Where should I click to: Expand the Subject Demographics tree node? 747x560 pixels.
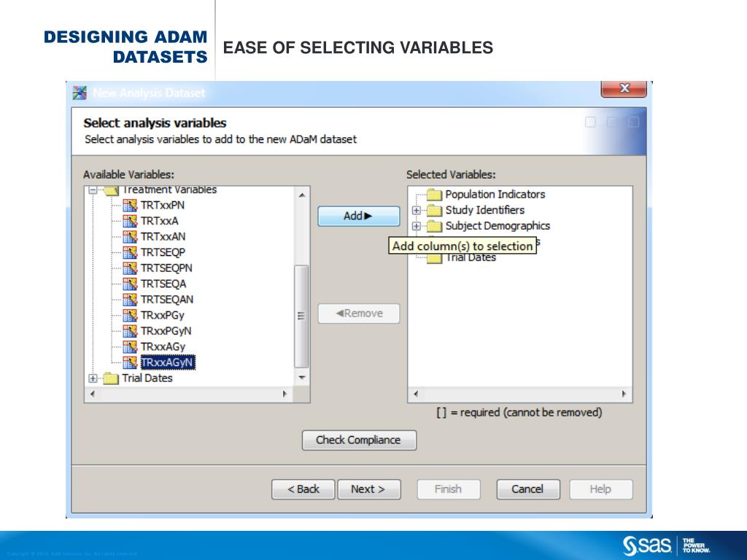418,225
